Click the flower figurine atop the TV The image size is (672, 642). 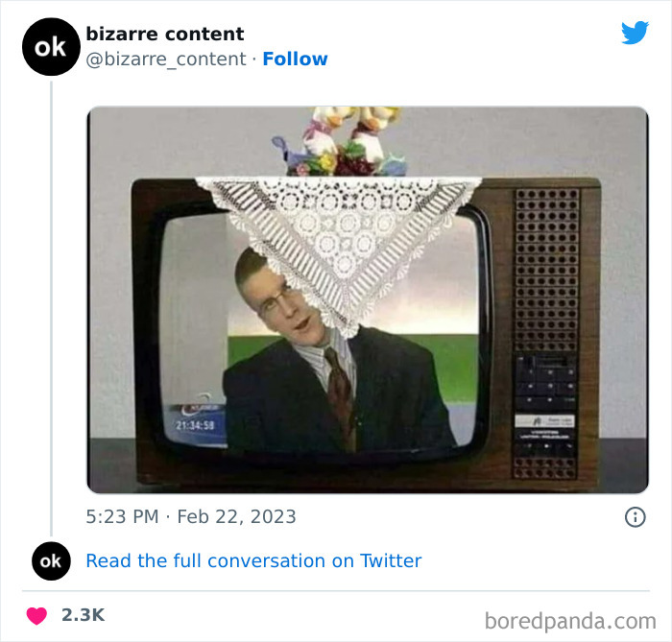click(x=339, y=142)
